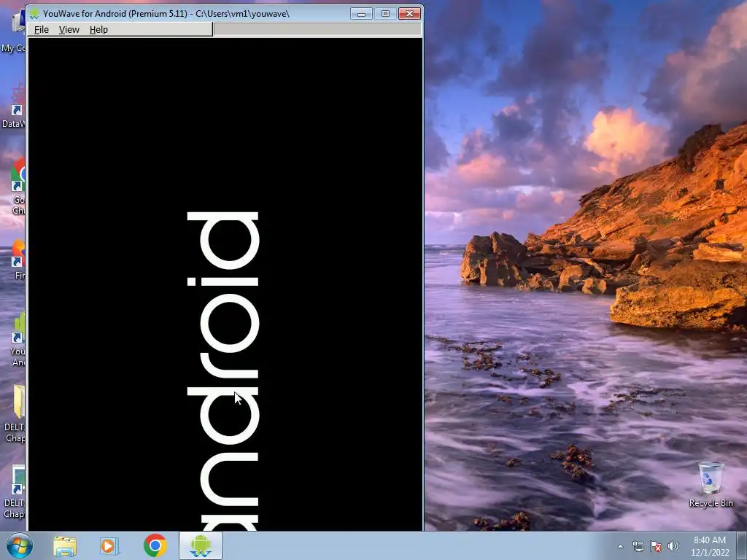Open Action Center flag tray icon
The height and width of the screenshot is (560, 747).
click(x=656, y=546)
